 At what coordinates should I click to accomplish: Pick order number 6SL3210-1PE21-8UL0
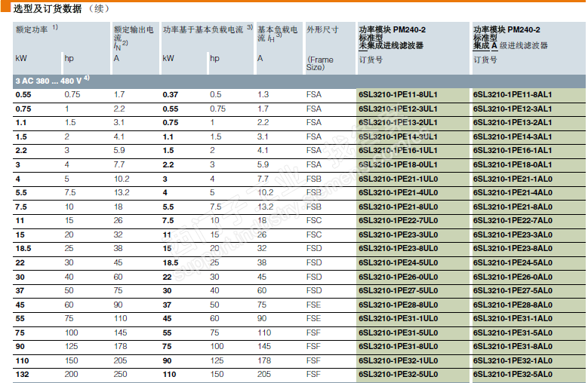(x=399, y=207)
